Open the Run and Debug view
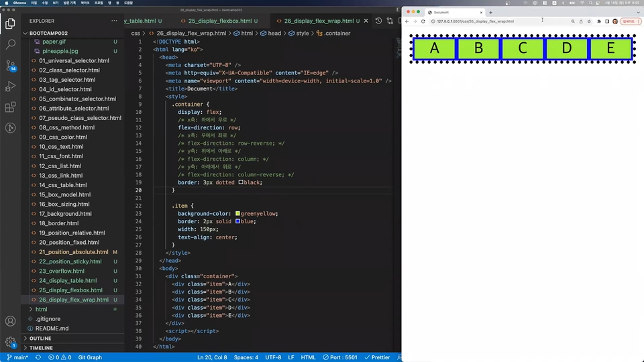 (10, 86)
